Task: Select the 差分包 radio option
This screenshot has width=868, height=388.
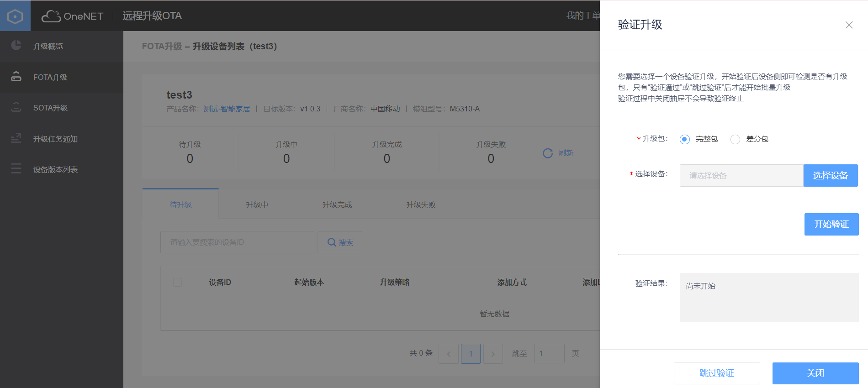Action: [735, 139]
